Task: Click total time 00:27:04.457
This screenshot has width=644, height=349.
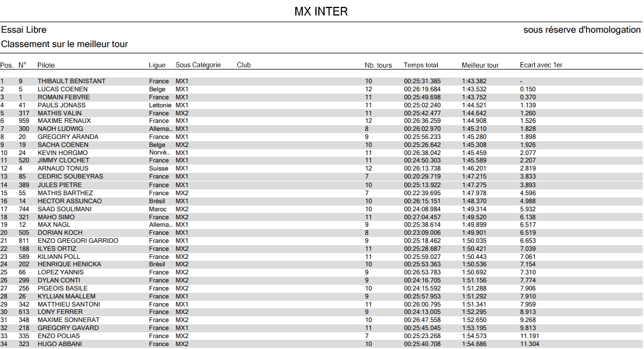Action: pos(422,218)
